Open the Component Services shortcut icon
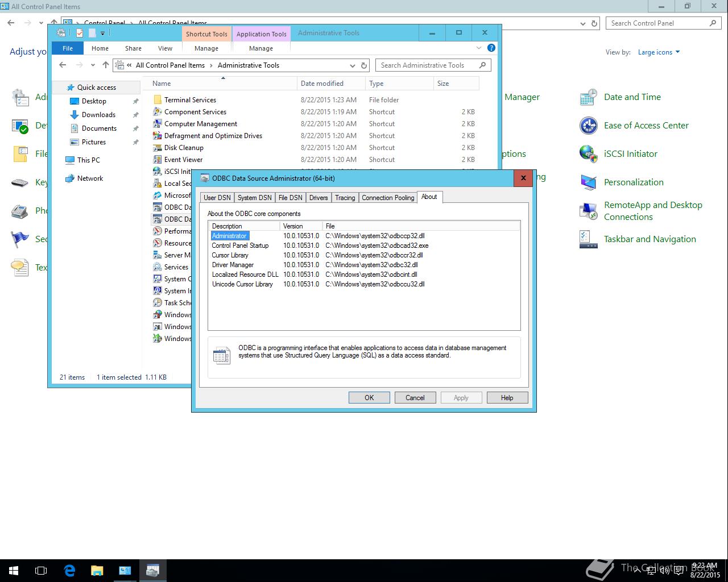This screenshot has width=728, height=582. (x=158, y=112)
